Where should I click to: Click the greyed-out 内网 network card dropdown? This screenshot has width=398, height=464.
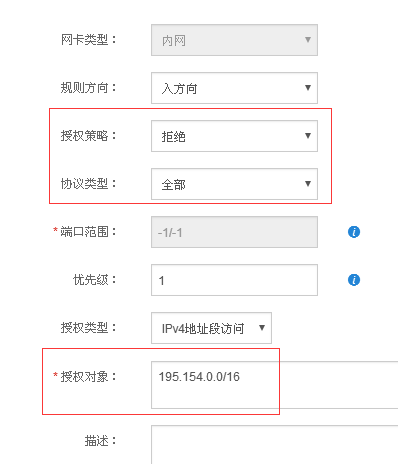tap(234, 40)
